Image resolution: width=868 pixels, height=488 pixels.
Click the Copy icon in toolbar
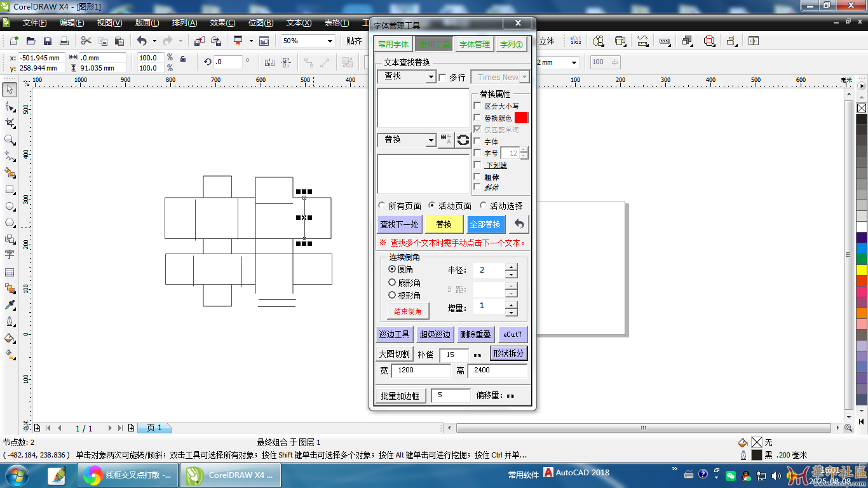point(103,41)
